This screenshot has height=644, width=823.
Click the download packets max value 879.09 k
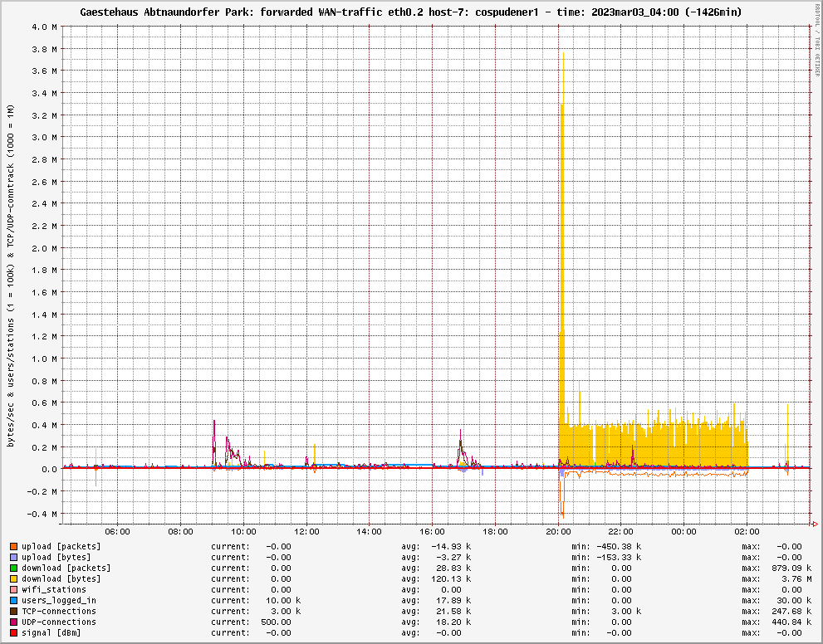[x=791, y=568]
